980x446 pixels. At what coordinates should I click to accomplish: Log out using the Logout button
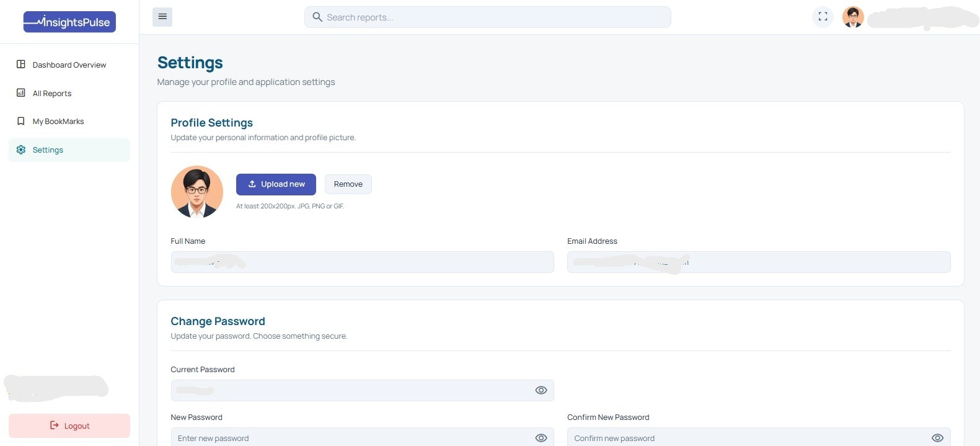click(69, 426)
